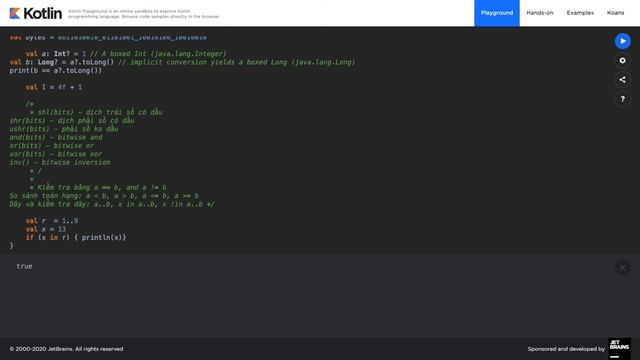Click the "val a: Int? = 1" line
This screenshot has width=640, height=360.
coord(126,54)
